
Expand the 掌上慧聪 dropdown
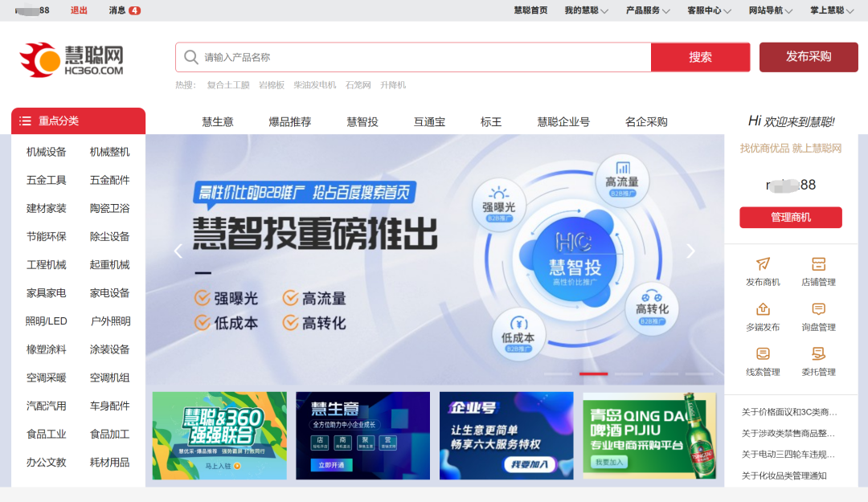pos(832,10)
